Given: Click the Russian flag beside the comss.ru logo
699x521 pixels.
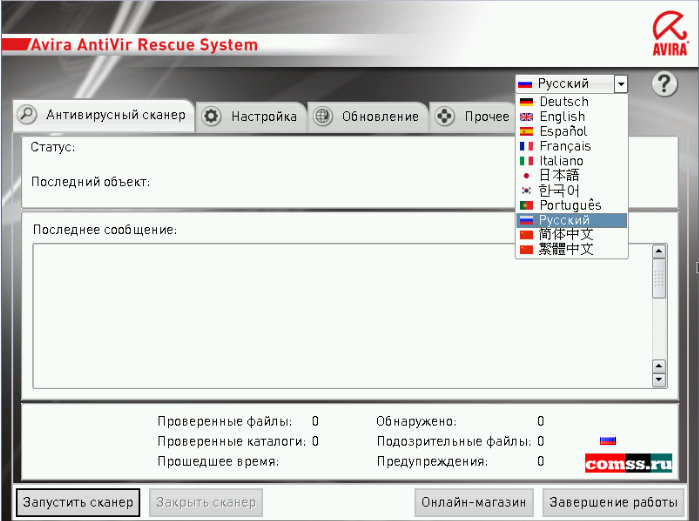Looking at the screenshot, I should tap(608, 440).
